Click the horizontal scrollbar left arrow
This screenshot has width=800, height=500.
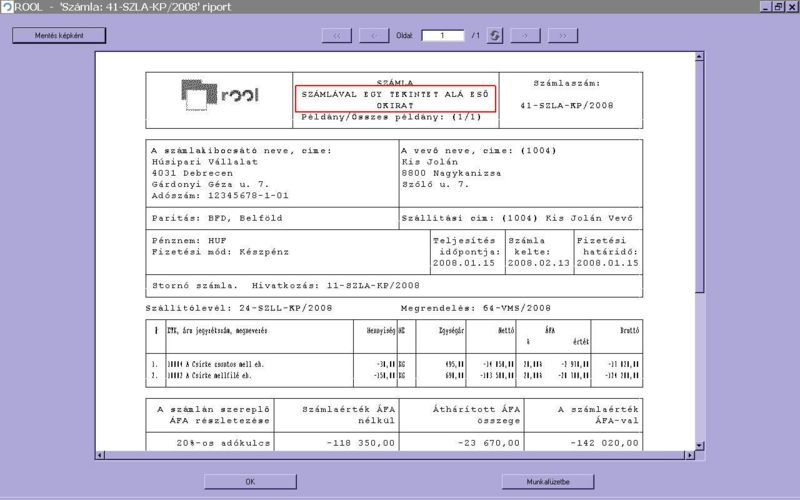click(100, 456)
